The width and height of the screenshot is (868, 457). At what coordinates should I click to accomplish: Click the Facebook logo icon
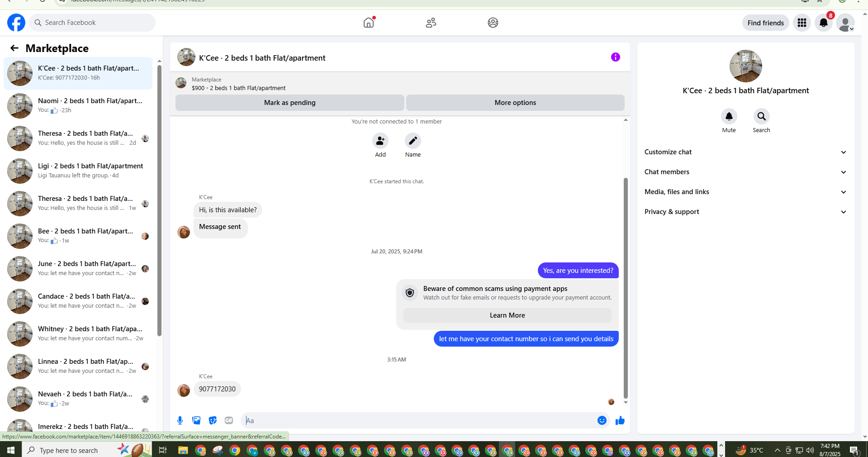(16, 23)
